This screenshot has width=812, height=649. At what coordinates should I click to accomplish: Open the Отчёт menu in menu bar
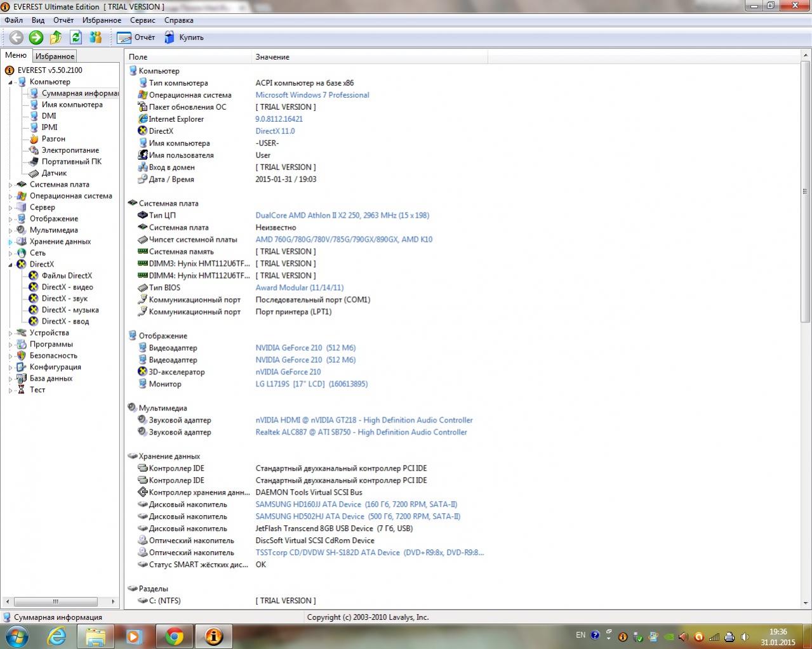[63, 20]
